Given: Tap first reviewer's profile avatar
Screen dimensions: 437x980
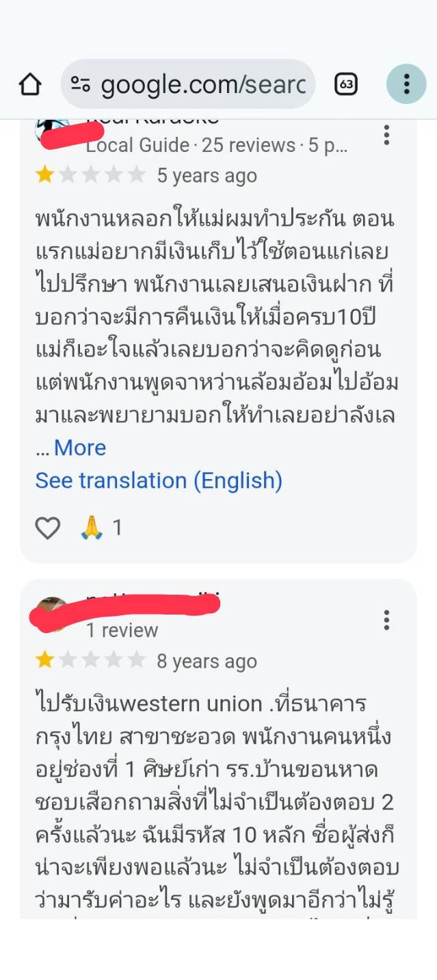Looking at the screenshot, I should (52, 129).
